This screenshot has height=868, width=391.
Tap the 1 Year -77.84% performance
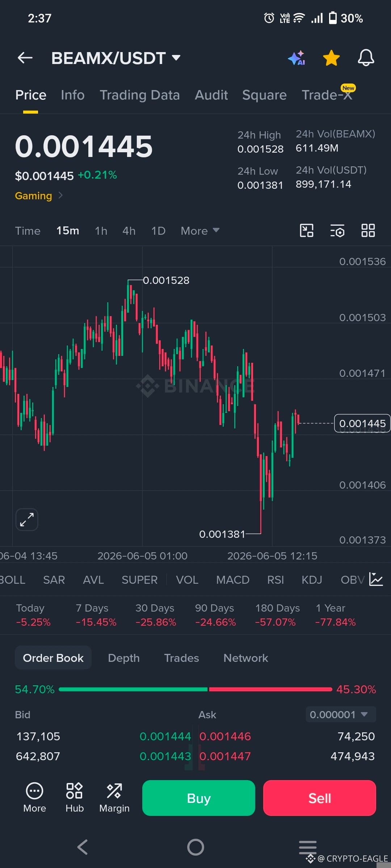pos(336,615)
